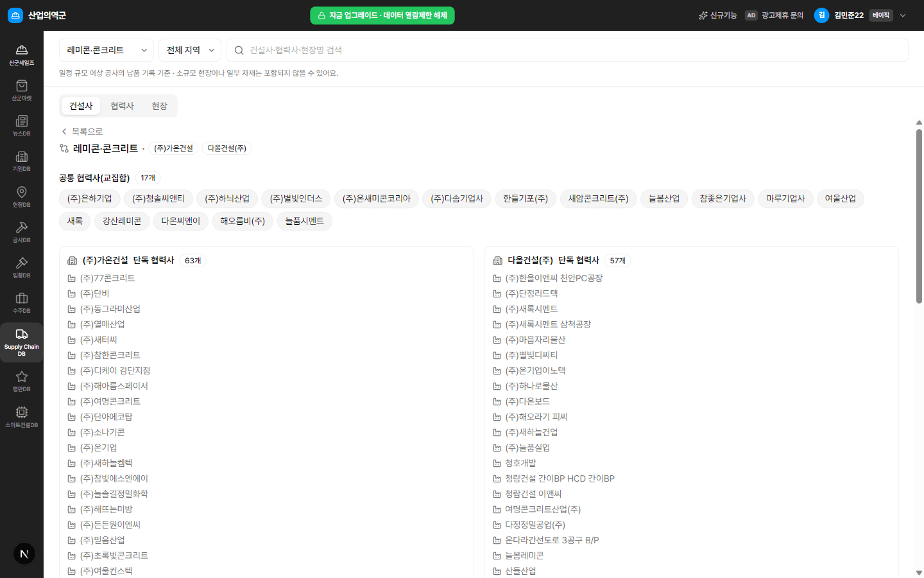The image size is (924, 578).
Task: Go to 뉴스DB in sidebar
Action: [x=22, y=126]
